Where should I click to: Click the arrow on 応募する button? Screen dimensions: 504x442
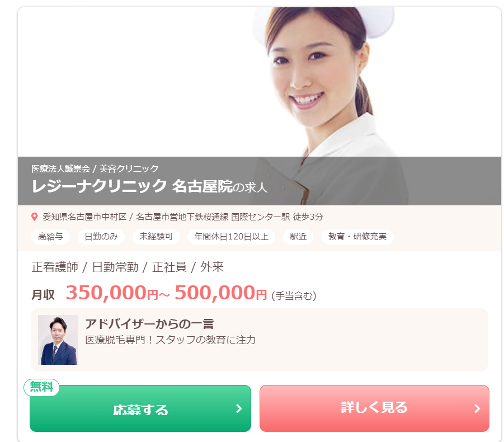pos(239,408)
